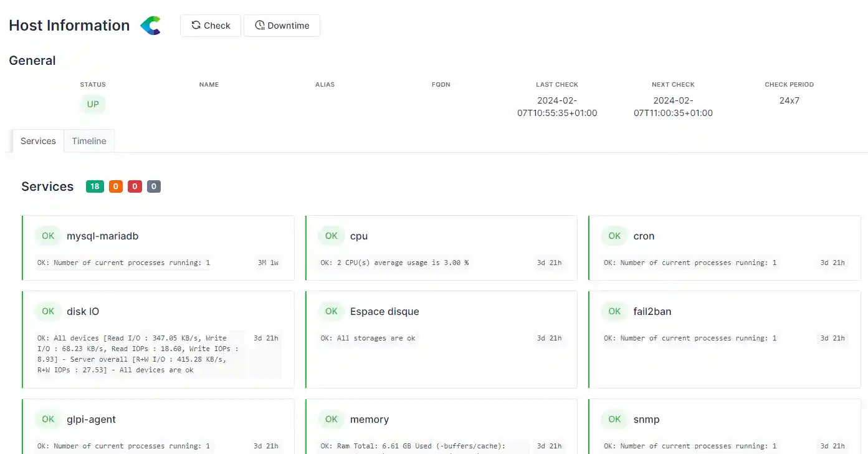
Task: Click the OK badge on the mysql-mariadb service
Action: pyautogui.click(x=48, y=236)
